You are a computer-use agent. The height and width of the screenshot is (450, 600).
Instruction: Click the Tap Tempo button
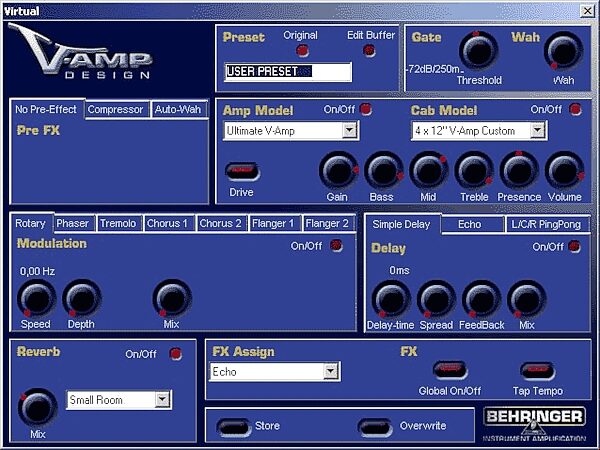537,370
